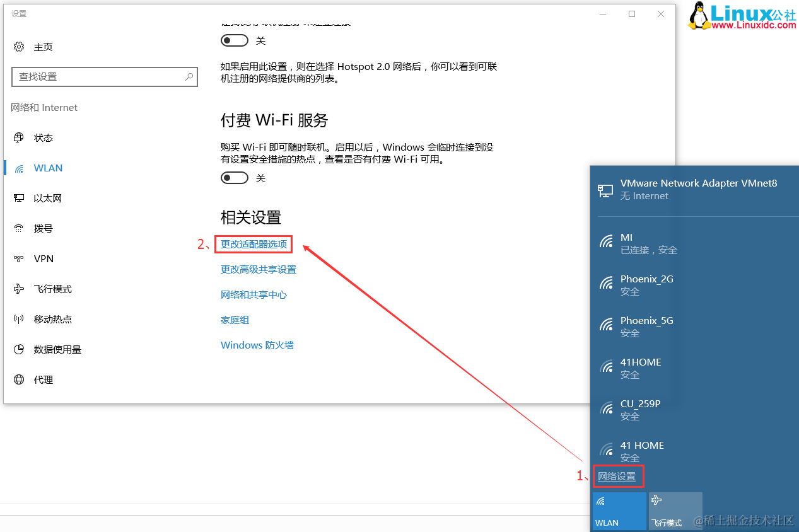Viewport: 799px width, 532px height.
Task: Click the Windows 防火墙 link
Action: [x=257, y=345]
